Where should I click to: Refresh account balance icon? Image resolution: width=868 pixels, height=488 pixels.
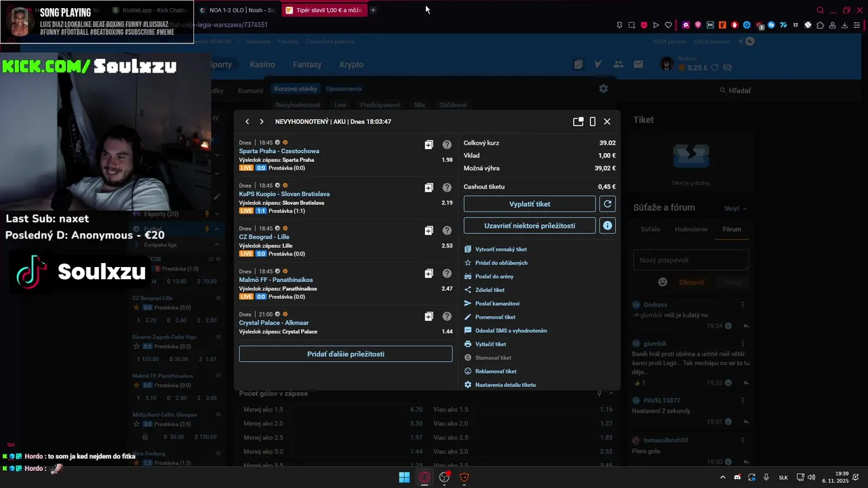714,68
